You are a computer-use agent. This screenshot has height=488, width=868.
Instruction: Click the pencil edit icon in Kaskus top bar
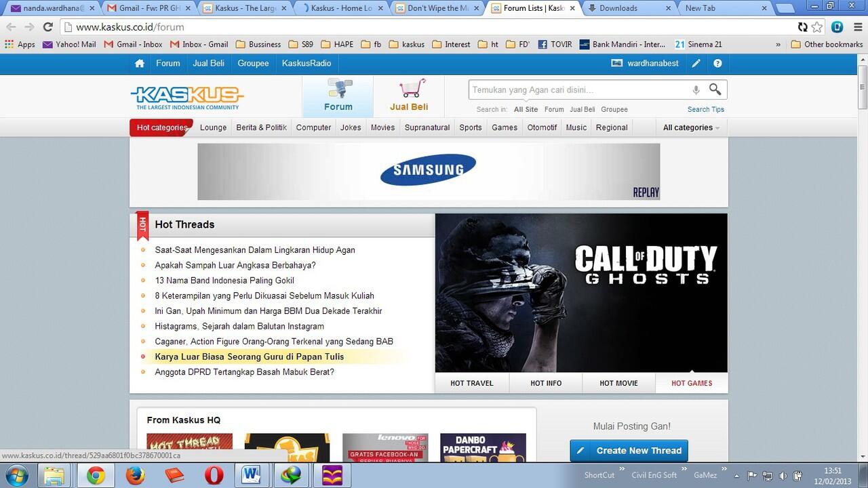696,63
